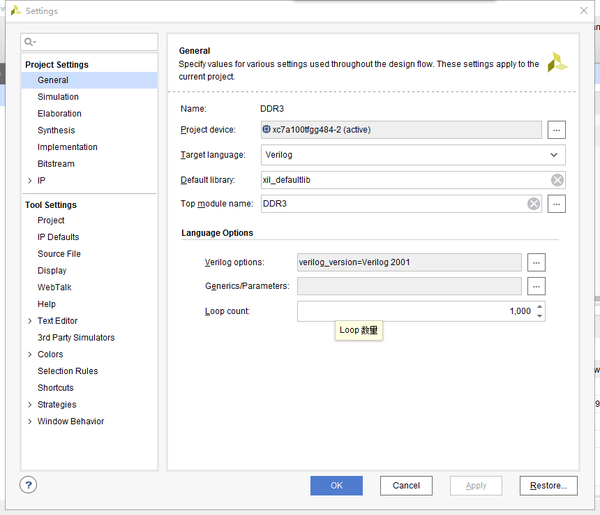
Task: Open Source File settings
Action: pos(59,254)
